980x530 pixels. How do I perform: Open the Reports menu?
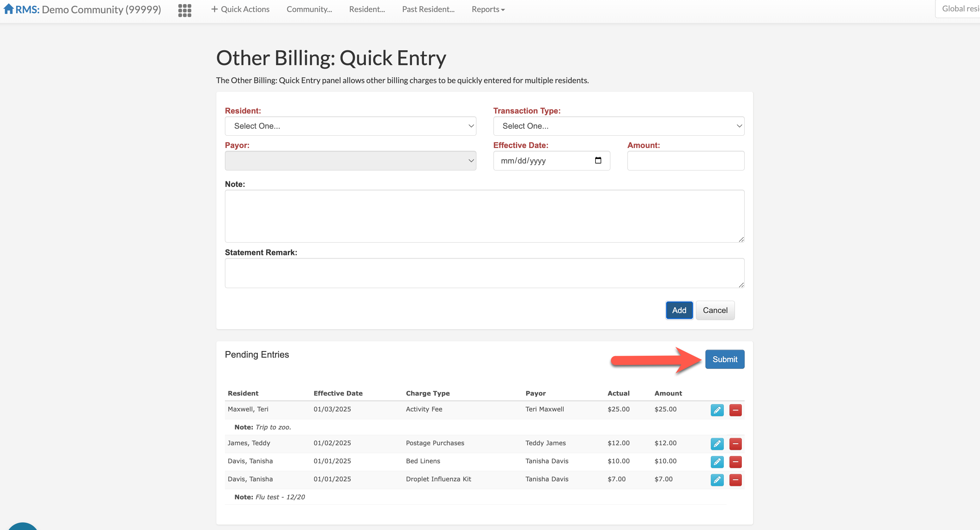(488, 9)
